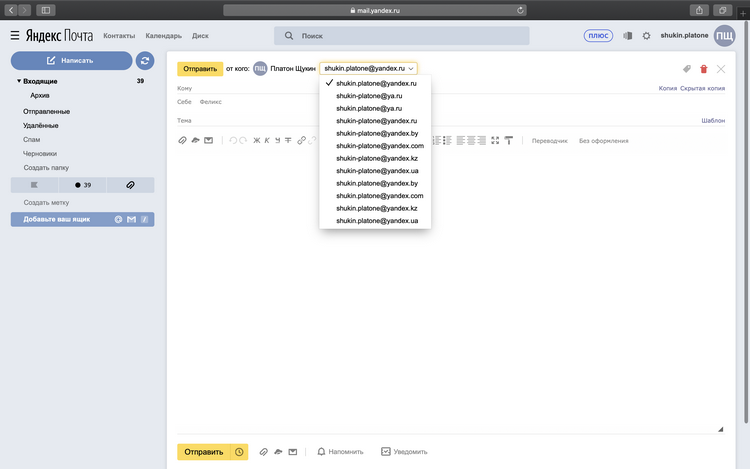Open Спам folder
This screenshot has width=750, height=469.
click(x=32, y=140)
